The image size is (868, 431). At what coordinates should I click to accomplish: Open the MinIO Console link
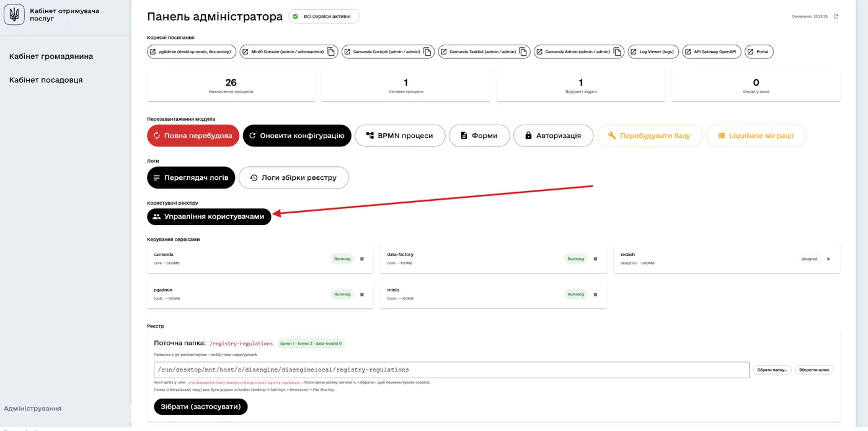[x=283, y=52]
